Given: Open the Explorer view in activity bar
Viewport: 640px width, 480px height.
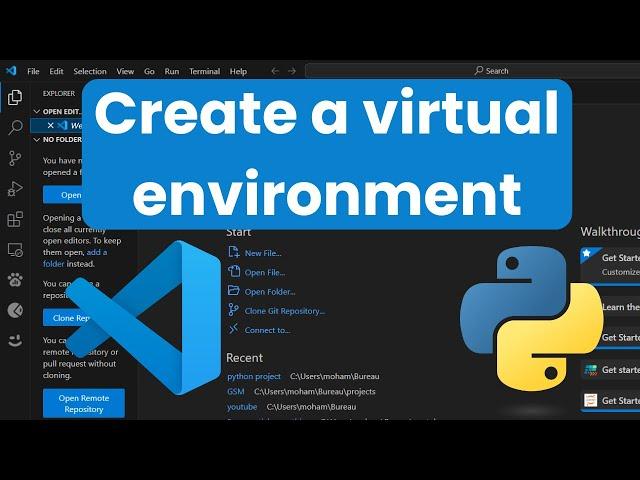Looking at the screenshot, I should tap(15, 97).
